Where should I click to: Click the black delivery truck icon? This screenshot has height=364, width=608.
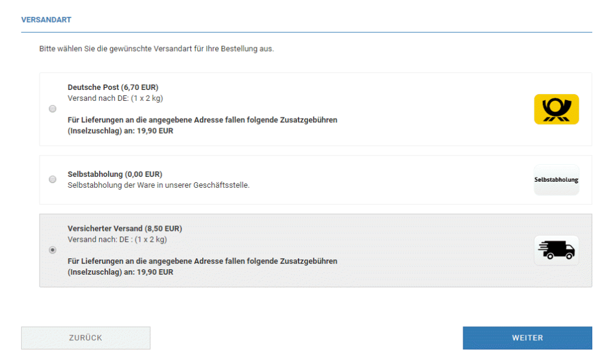point(556,250)
